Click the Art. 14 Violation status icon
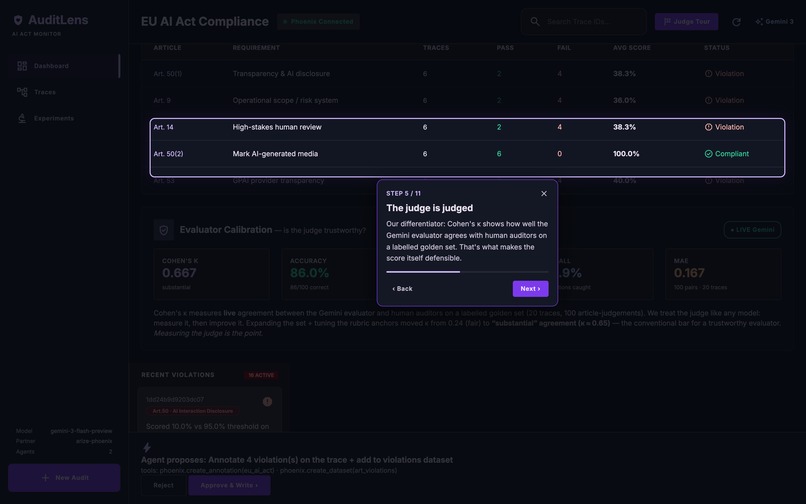The image size is (806, 504). [708, 127]
